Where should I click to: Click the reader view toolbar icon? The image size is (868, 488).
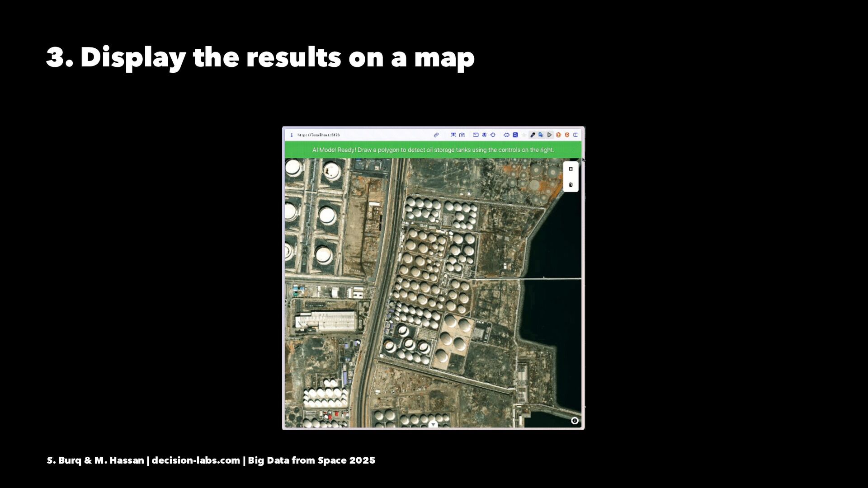pos(453,135)
